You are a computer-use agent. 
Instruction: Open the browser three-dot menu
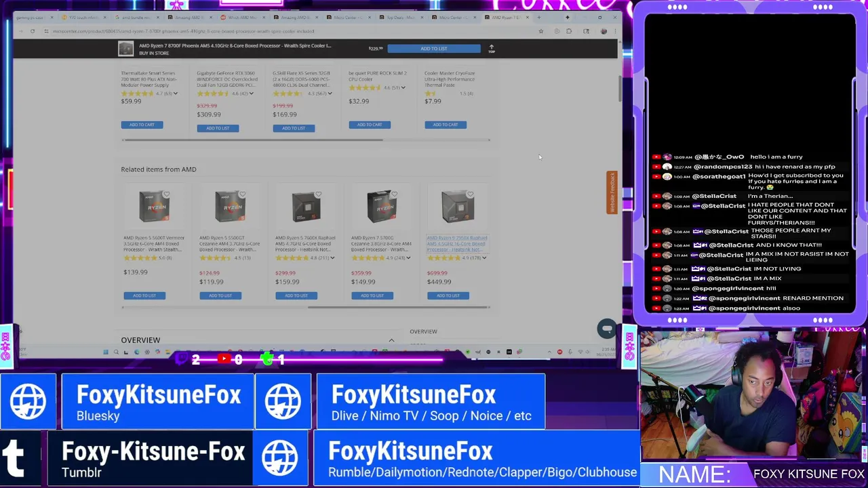[x=614, y=31]
